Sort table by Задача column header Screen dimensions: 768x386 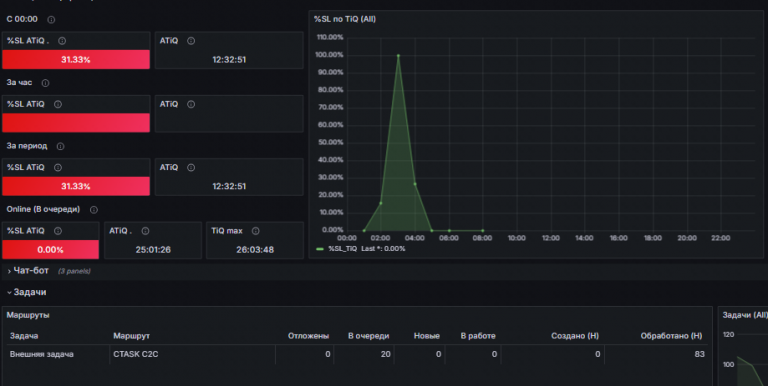click(x=24, y=336)
